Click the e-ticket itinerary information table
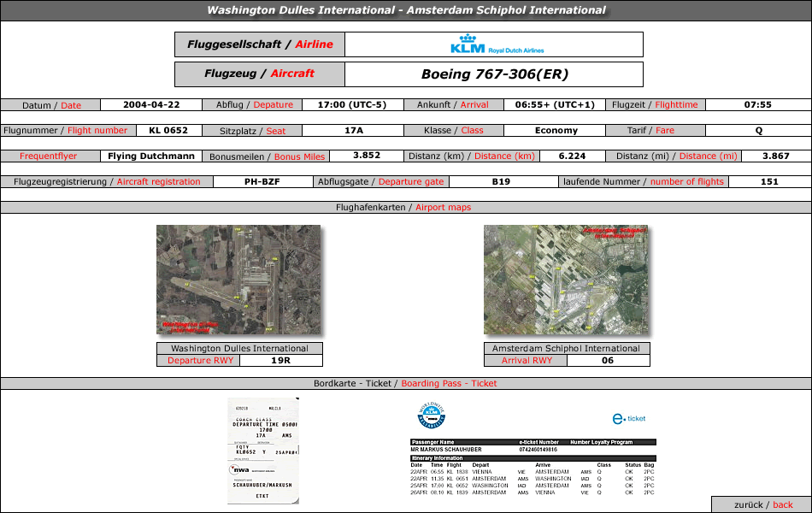 coord(533,468)
